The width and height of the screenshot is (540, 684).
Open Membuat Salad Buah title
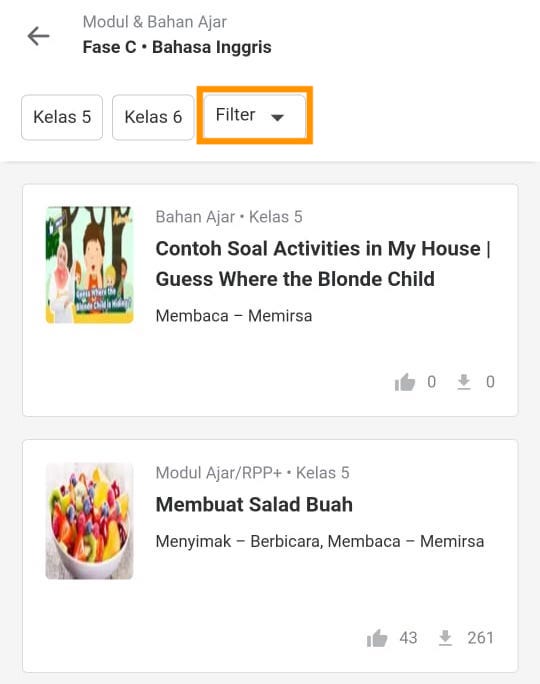254,504
